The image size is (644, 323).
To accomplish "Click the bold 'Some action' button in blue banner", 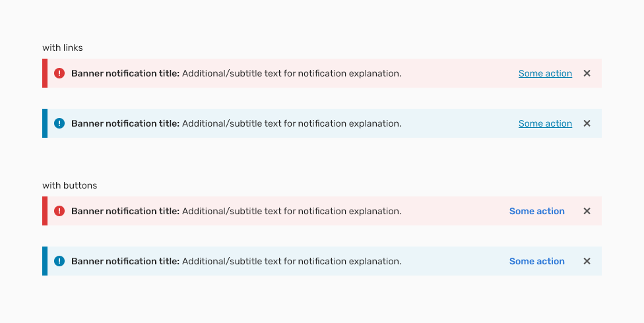I will (x=537, y=261).
